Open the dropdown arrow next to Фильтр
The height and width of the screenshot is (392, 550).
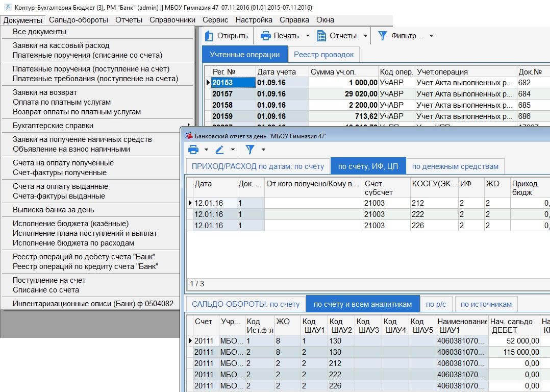pos(432,36)
